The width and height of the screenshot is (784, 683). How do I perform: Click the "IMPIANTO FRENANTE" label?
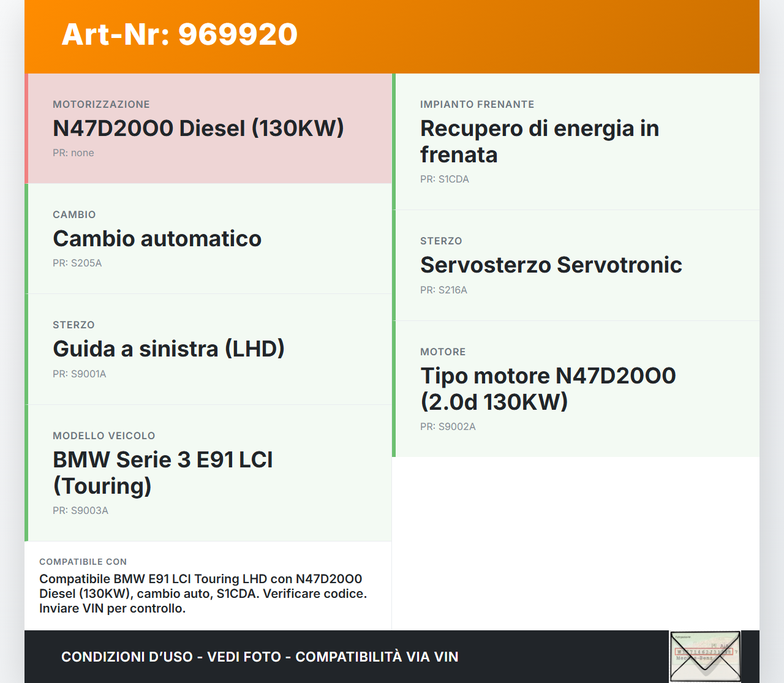pos(477,104)
